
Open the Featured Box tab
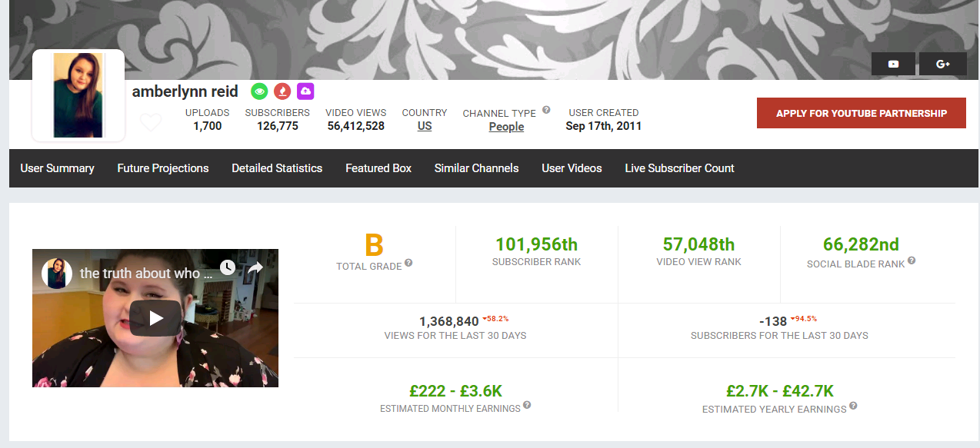point(378,168)
